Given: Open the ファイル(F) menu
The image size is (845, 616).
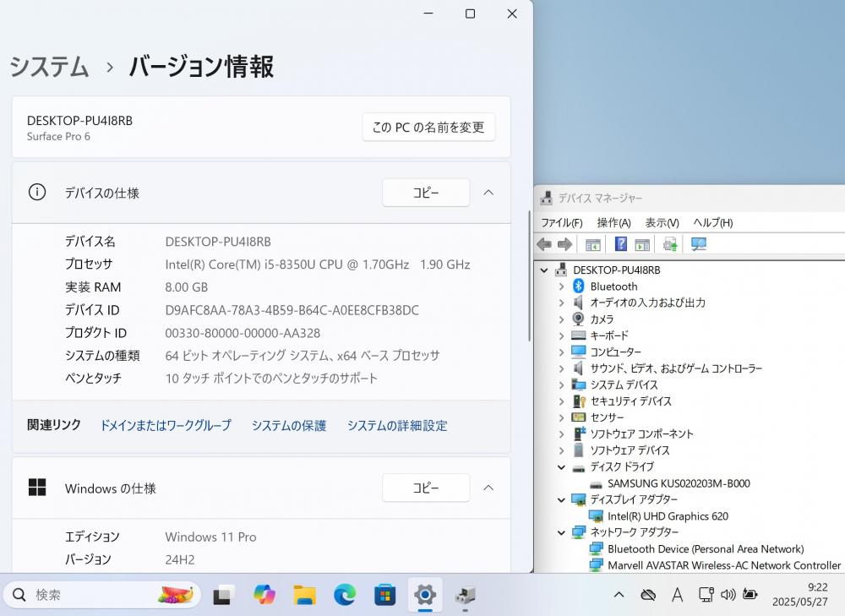Looking at the screenshot, I should coord(562,222).
